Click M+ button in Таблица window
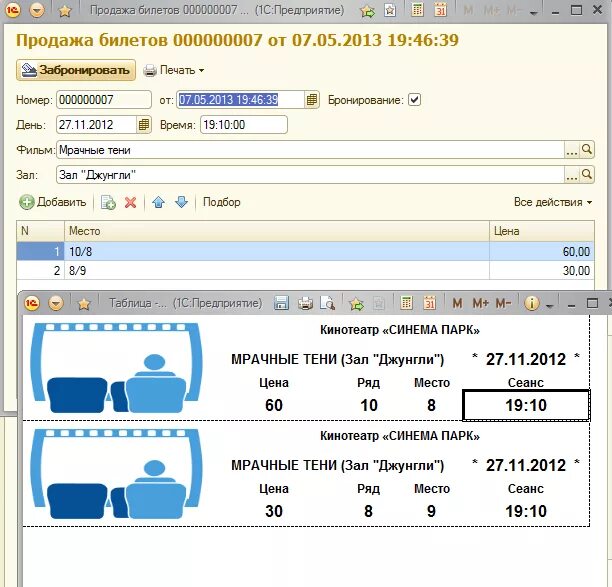This screenshot has width=612, height=587. (x=480, y=303)
